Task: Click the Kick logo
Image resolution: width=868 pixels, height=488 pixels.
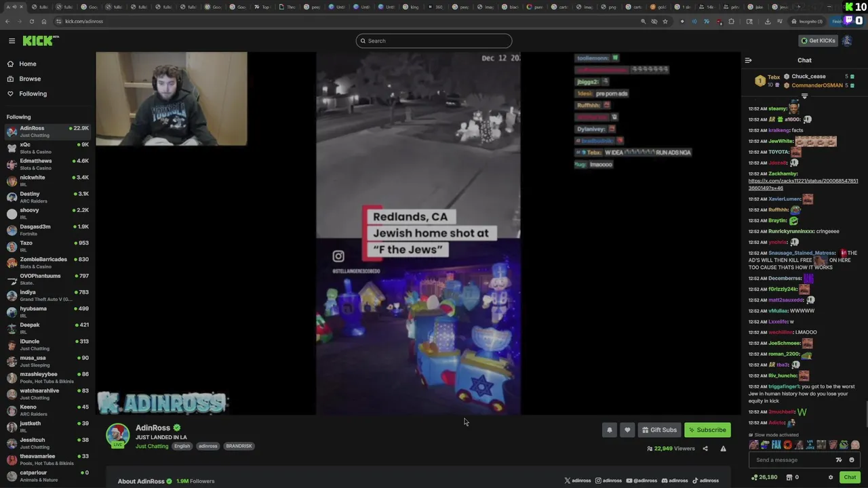Action: 41,41
